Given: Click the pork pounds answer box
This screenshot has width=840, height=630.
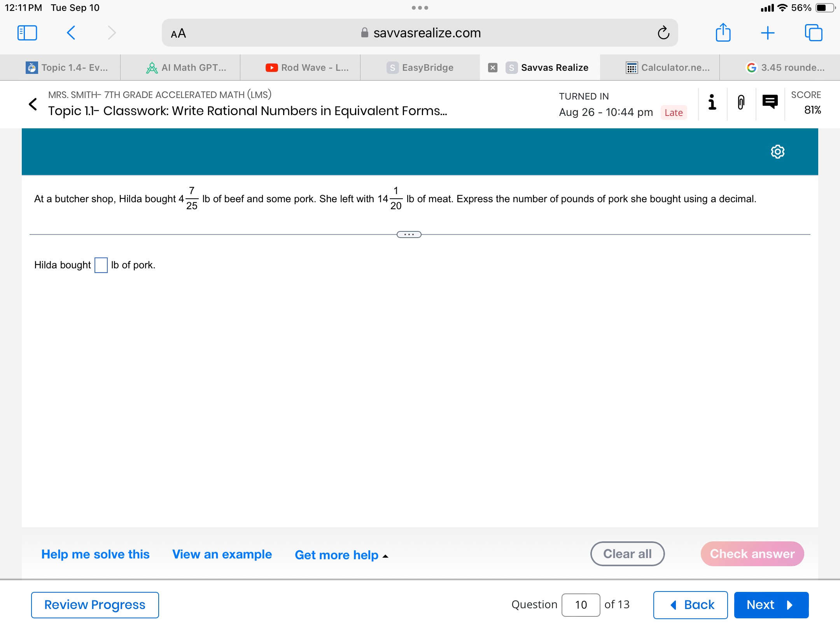Looking at the screenshot, I should point(101,265).
